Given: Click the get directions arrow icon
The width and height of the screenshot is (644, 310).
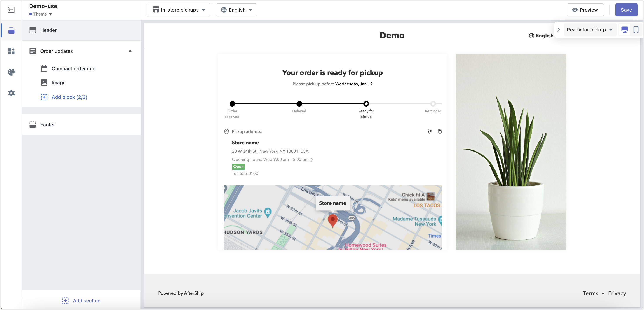Looking at the screenshot, I should point(430,132).
